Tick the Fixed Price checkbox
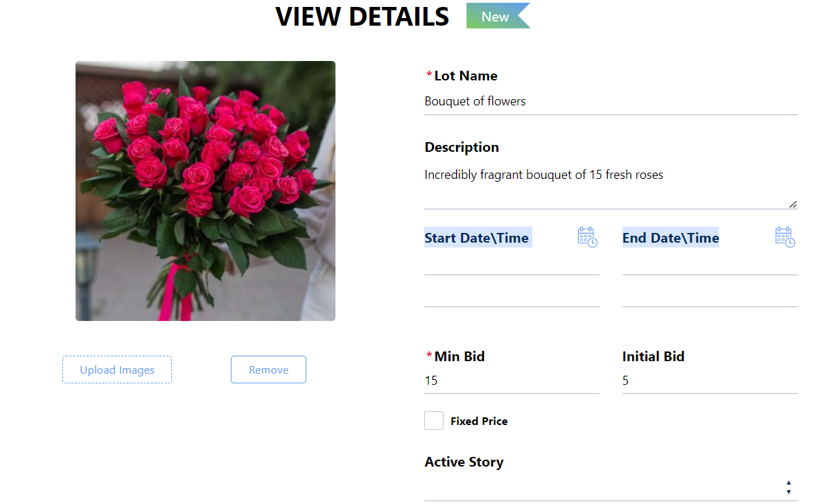 [433, 420]
